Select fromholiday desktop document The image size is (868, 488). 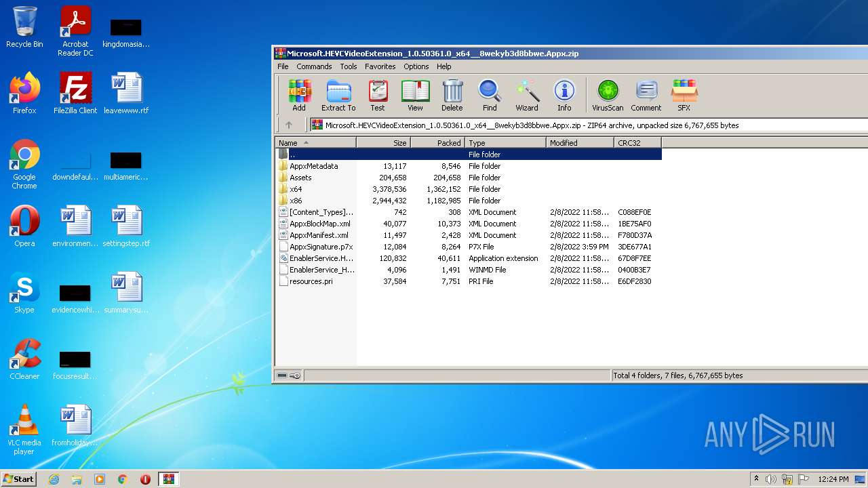point(75,425)
